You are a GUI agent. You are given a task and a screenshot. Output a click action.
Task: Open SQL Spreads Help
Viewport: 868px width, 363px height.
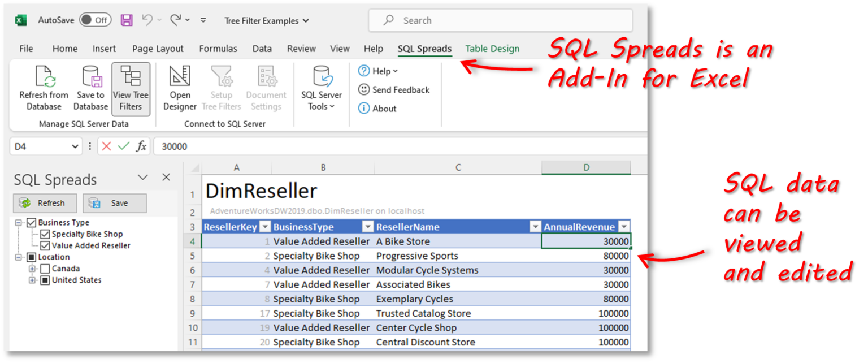tap(377, 71)
